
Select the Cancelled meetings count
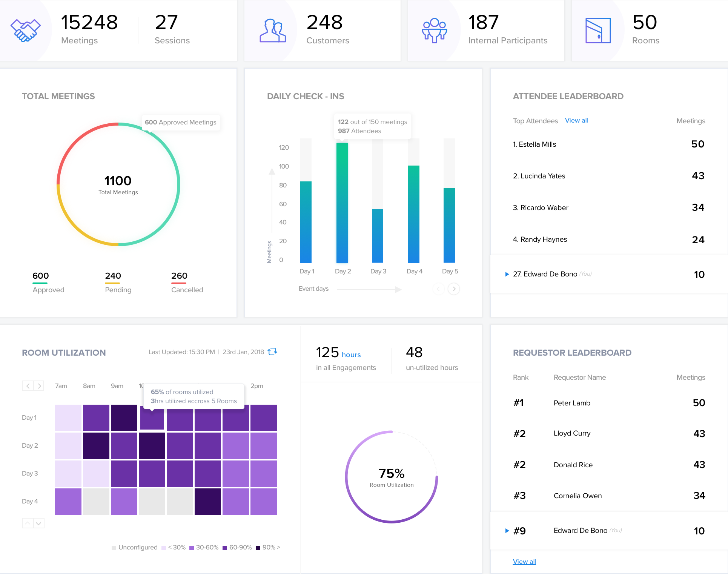pos(179,276)
